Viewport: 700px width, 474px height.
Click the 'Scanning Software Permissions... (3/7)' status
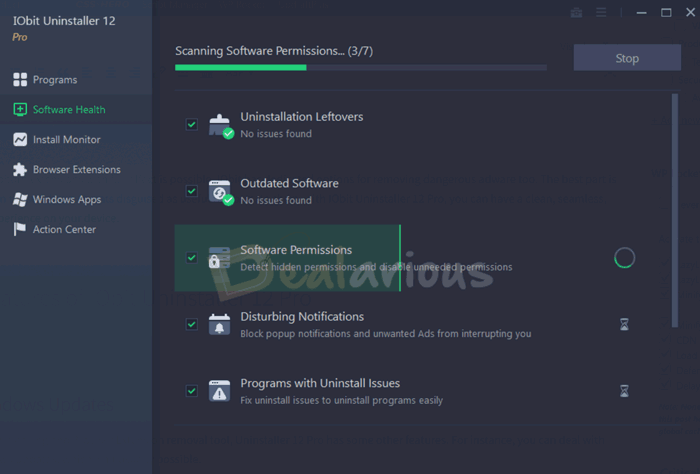[274, 51]
